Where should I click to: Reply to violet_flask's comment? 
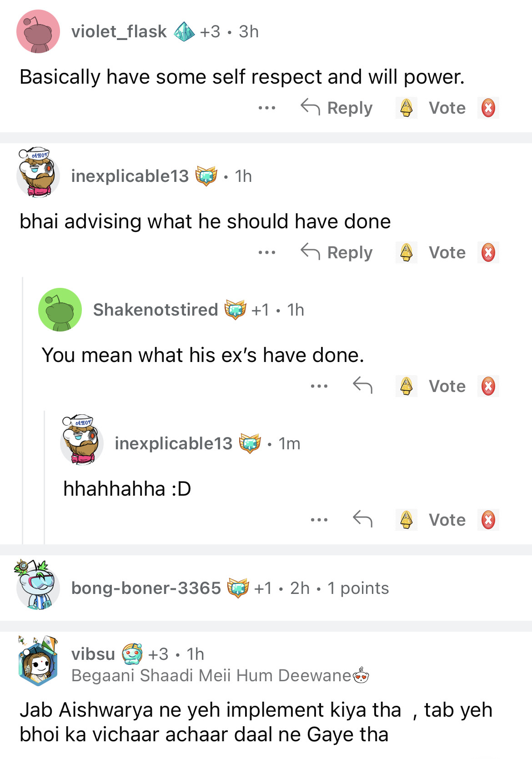(x=336, y=108)
